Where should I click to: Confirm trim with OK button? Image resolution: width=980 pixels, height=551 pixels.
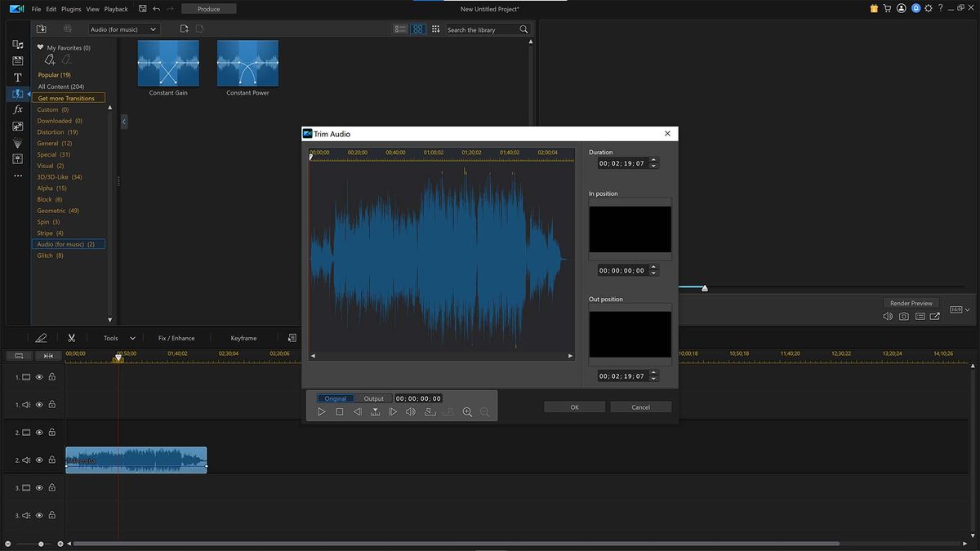pos(574,407)
